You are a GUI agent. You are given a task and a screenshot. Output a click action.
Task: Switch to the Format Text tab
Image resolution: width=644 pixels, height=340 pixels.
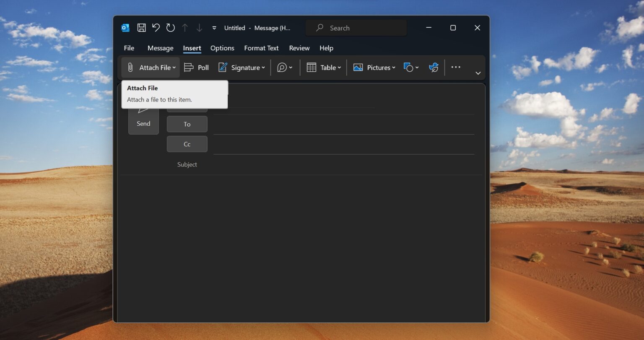click(x=261, y=48)
